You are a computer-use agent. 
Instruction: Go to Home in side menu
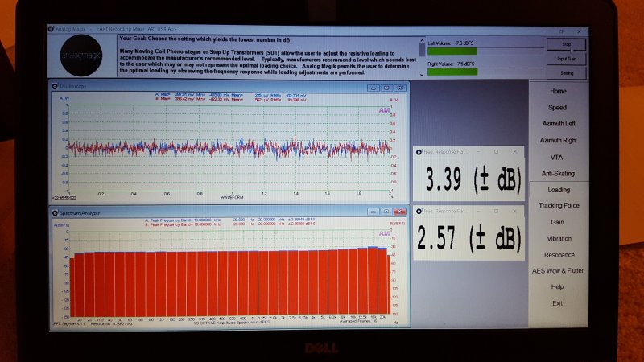(558, 91)
